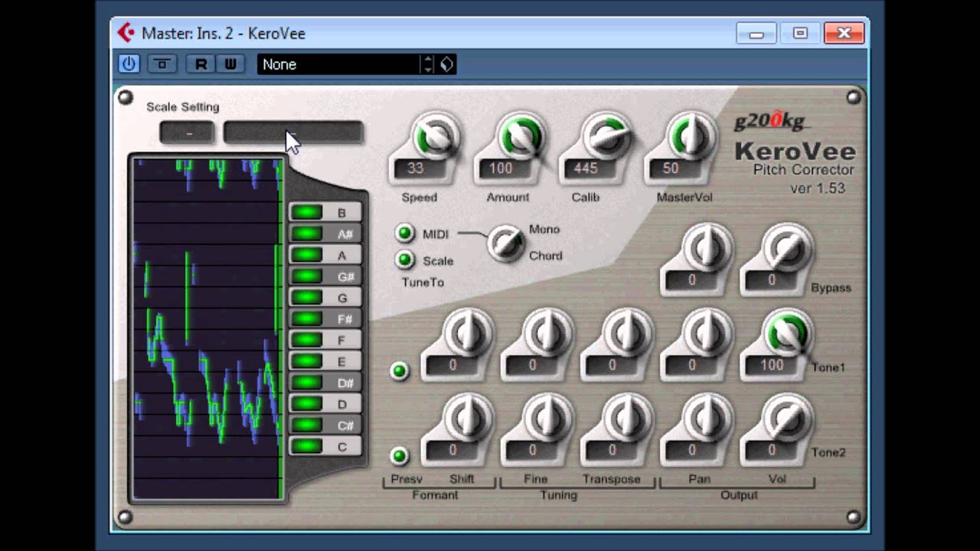Viewport: 980px width, 551px height.
Task: Open the small Scale Setting key box
Action: pos(188,133)
